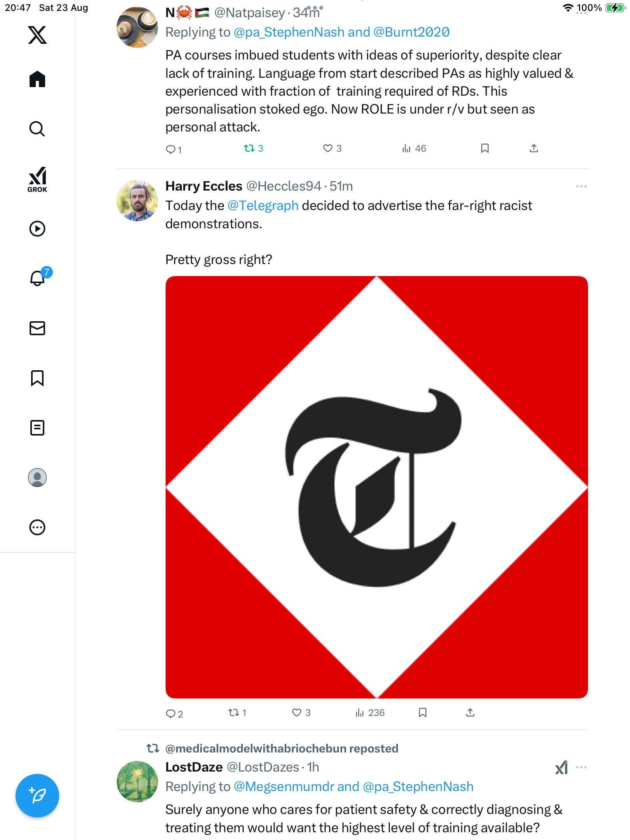Tap the X logo at top
This screenshot has height=840, width=630.
37,35
